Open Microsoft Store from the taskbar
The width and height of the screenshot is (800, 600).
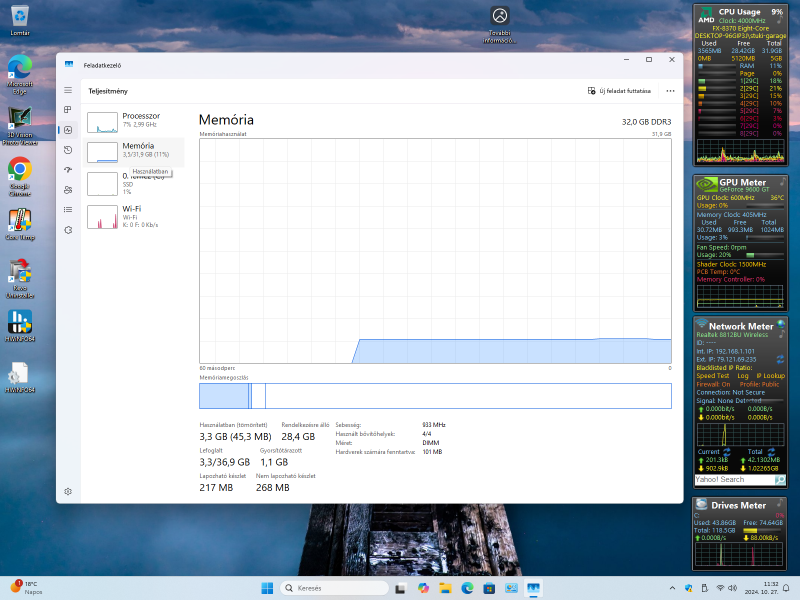[x=489, y=588]
